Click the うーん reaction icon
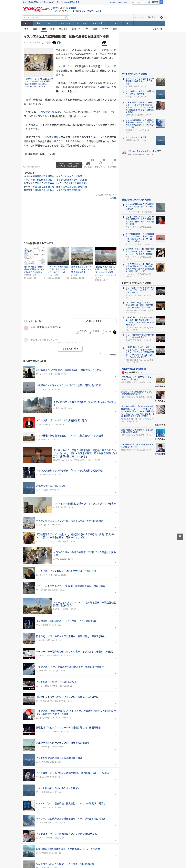The width and height of the screenshot is (186, 868). coord(103,332)
